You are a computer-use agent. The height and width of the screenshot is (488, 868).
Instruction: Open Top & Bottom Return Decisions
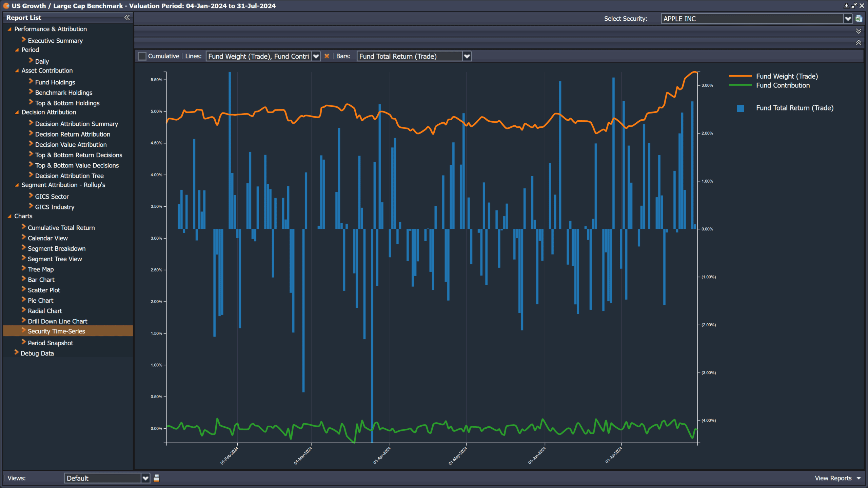[x=79, y=155]
